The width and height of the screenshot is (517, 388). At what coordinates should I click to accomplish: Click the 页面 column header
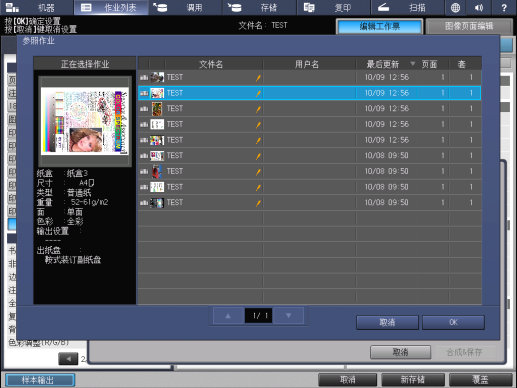tap(429, 64)
